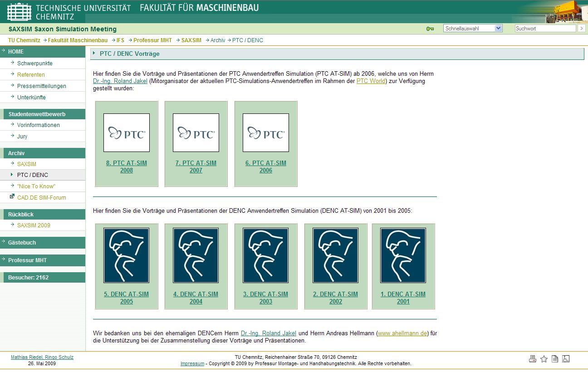The width and height of the screenshot is (588, 372).
Task: Open "Nice To Know" in sidebar
Action: (x=36, y=186)
